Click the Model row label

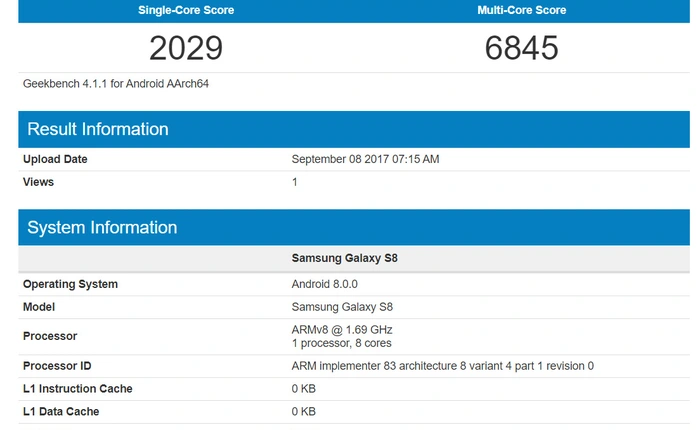point(39,307)
